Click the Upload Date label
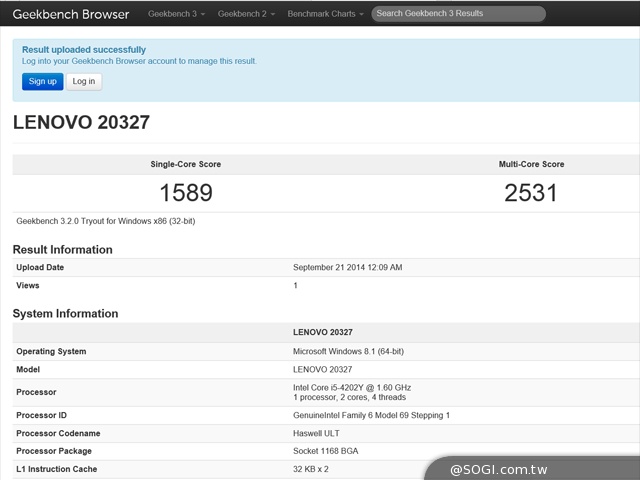The image size is (640, 480). pos(40,267)
